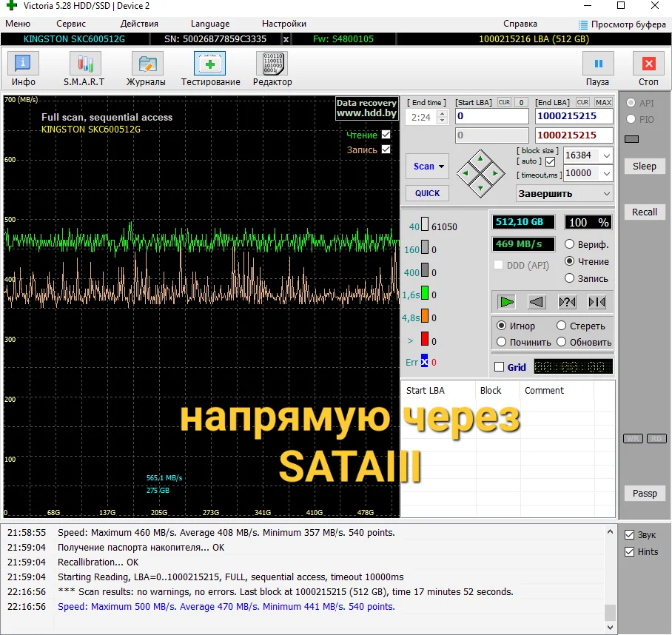Click the diamond navigation up arrow
This screenshot has width=672, height=635.
click(x=480, y=159)
